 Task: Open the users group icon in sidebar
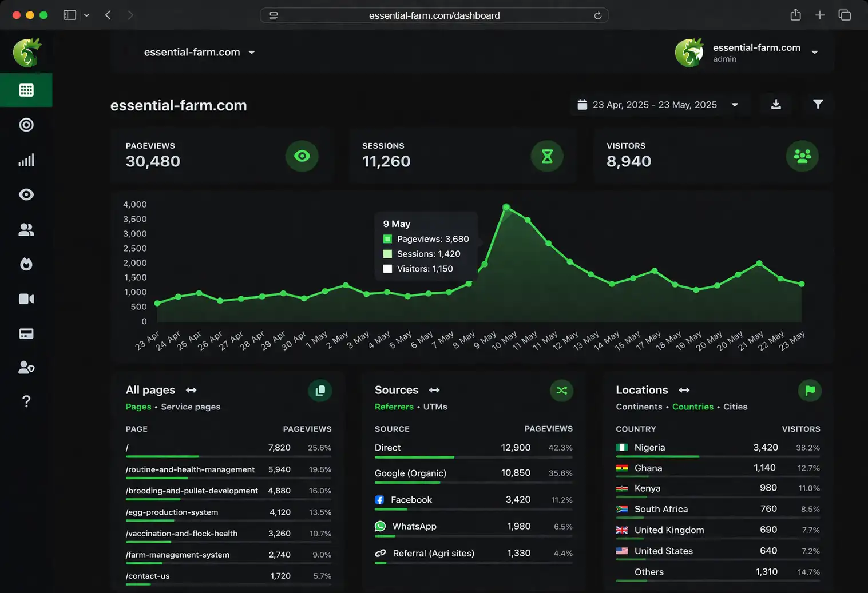point(26,229)
